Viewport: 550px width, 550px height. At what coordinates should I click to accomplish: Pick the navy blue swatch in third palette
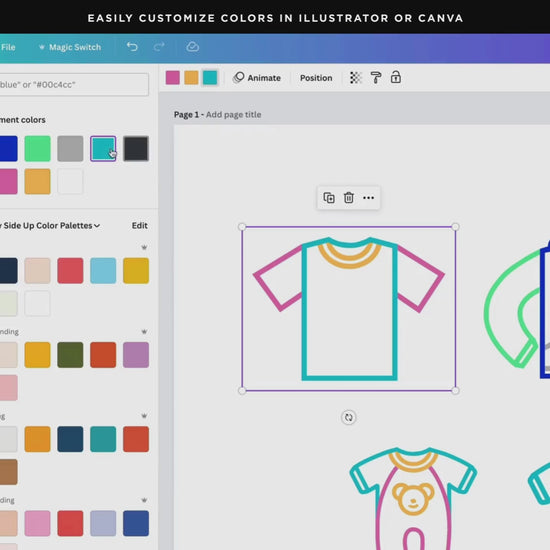(x=70, y=439)
